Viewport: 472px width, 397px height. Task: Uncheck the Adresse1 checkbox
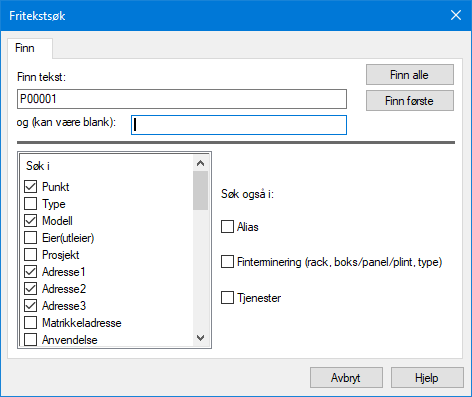pyautogui.click(x=30, y=272)
